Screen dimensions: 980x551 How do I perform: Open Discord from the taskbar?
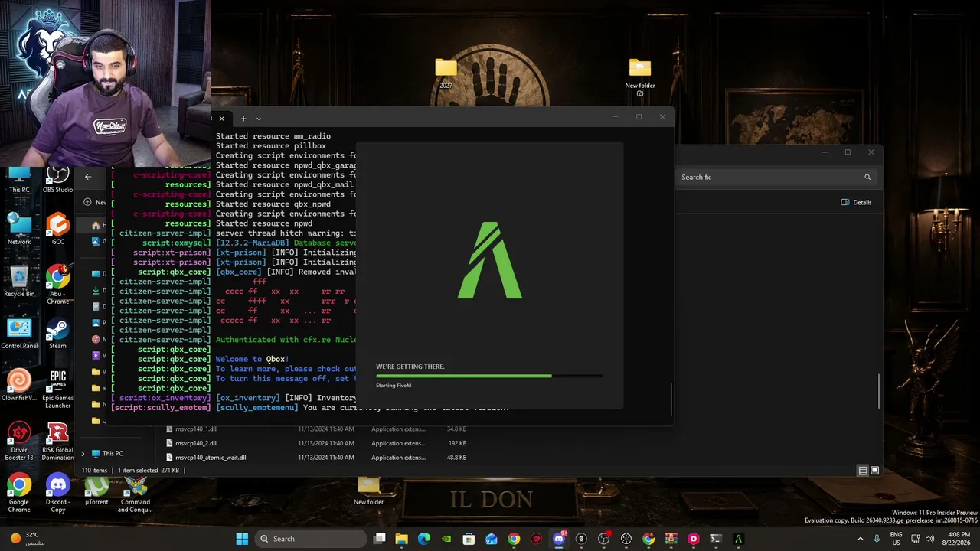click(559, 539)
